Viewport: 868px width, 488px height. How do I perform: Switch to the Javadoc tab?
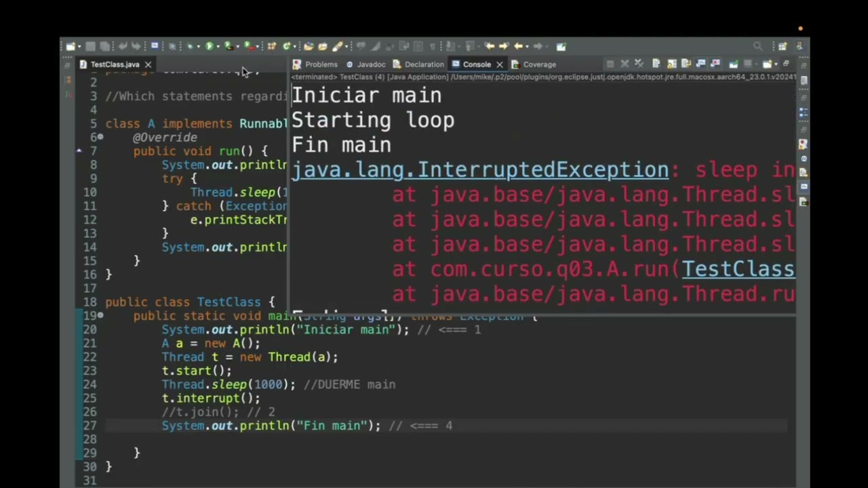[x=366, y=64]
